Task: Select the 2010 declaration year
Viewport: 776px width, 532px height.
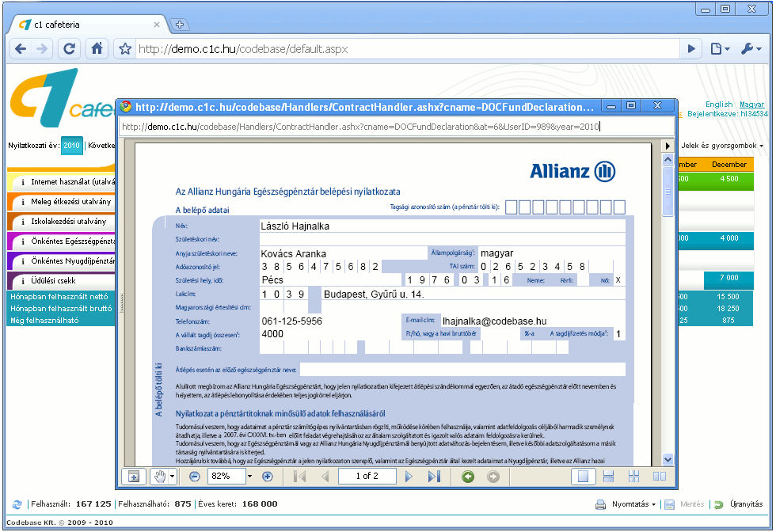Action: pyautogui.click(x=72, y=146)
